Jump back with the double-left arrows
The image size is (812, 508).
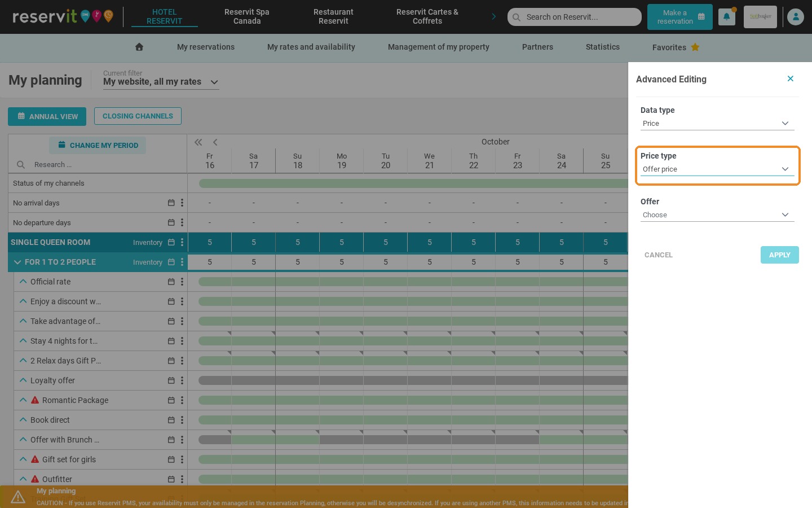(198, 142)
